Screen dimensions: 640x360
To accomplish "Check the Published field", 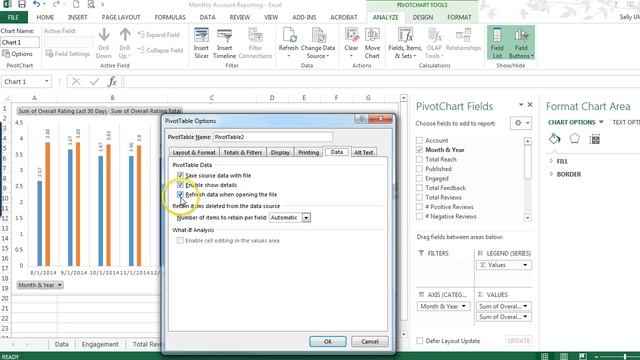I will (x=419, y=169).
